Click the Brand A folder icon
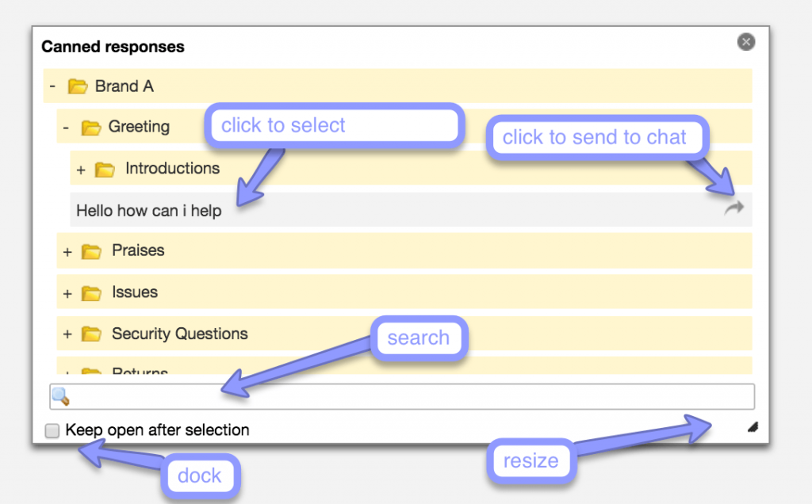This screenshot has height=504, width=812. [77, 86]
